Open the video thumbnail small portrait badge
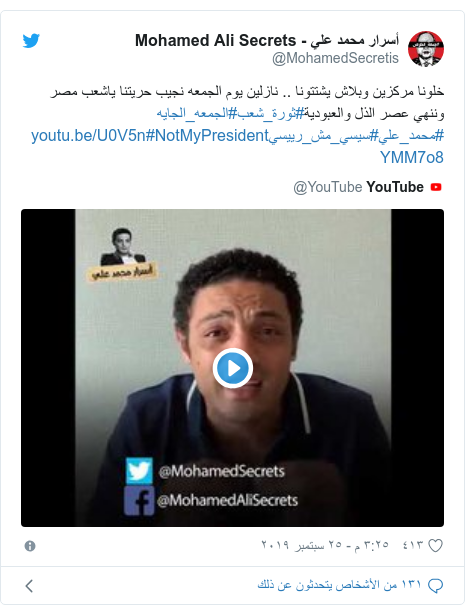 (123, 254)
